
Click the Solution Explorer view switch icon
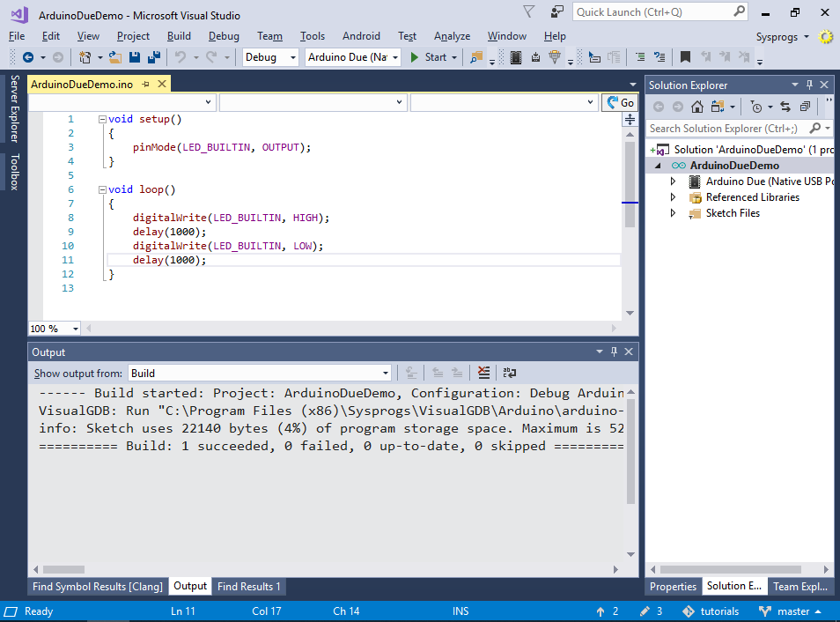click(718, 107)
